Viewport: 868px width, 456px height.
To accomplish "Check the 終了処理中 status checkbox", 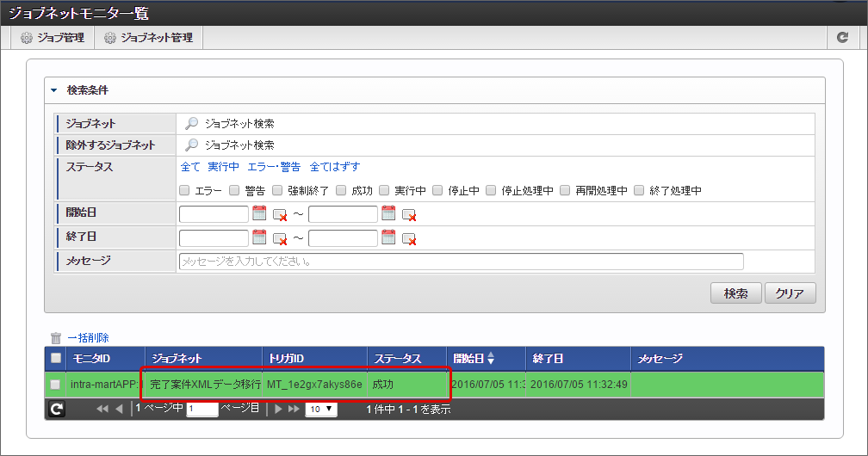I will point(639,190).
